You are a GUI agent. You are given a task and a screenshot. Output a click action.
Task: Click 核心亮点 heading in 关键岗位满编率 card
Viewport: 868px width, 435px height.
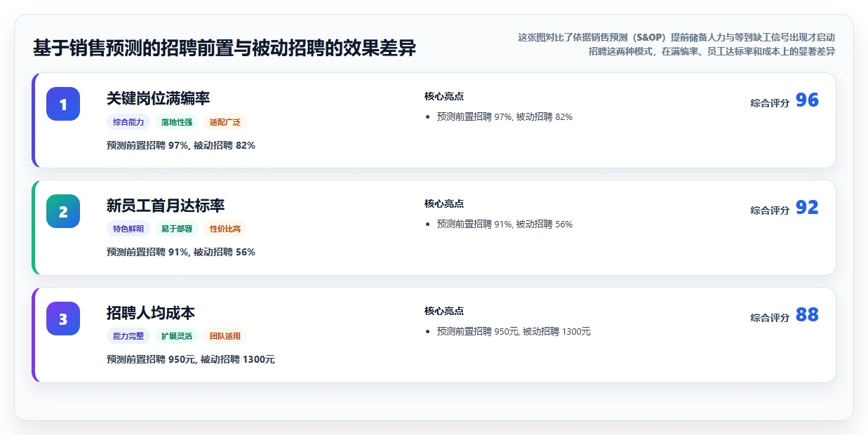pos(444,97)
